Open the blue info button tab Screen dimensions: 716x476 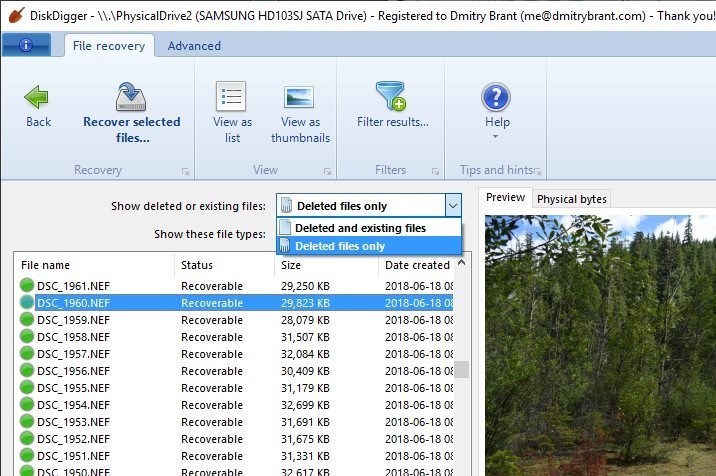click(26, 45)
